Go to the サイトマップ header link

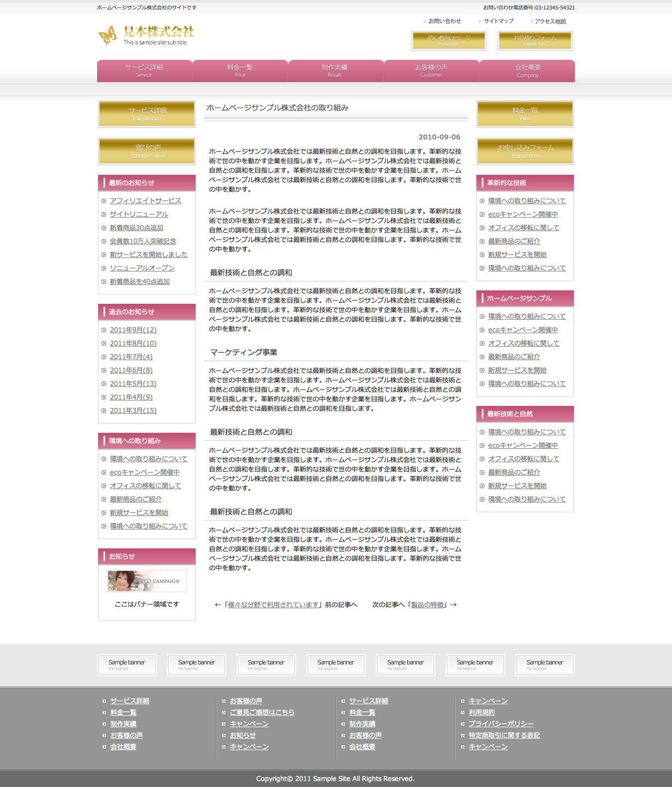tap(498, 21)
